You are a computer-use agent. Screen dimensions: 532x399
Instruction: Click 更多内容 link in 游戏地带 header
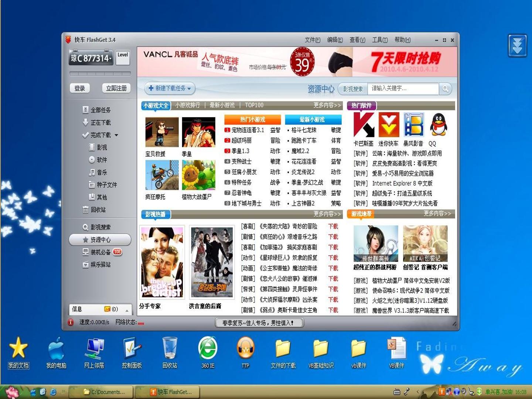(437, 214)
